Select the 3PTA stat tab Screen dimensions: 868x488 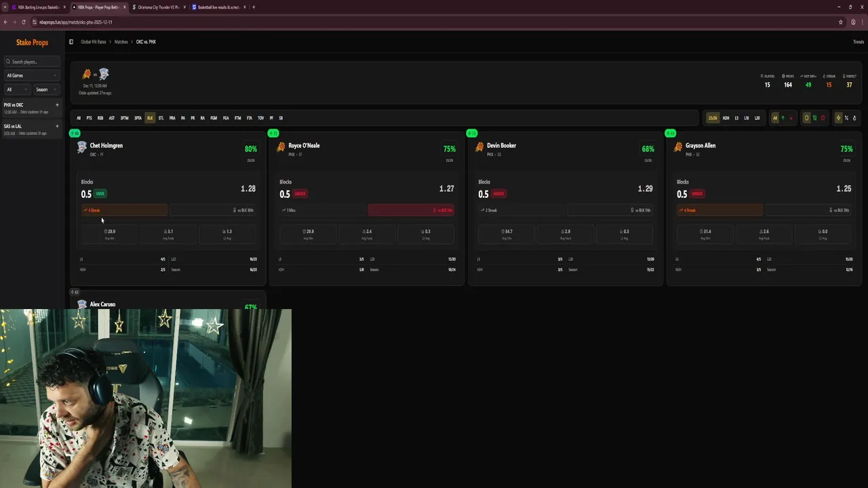138,118
